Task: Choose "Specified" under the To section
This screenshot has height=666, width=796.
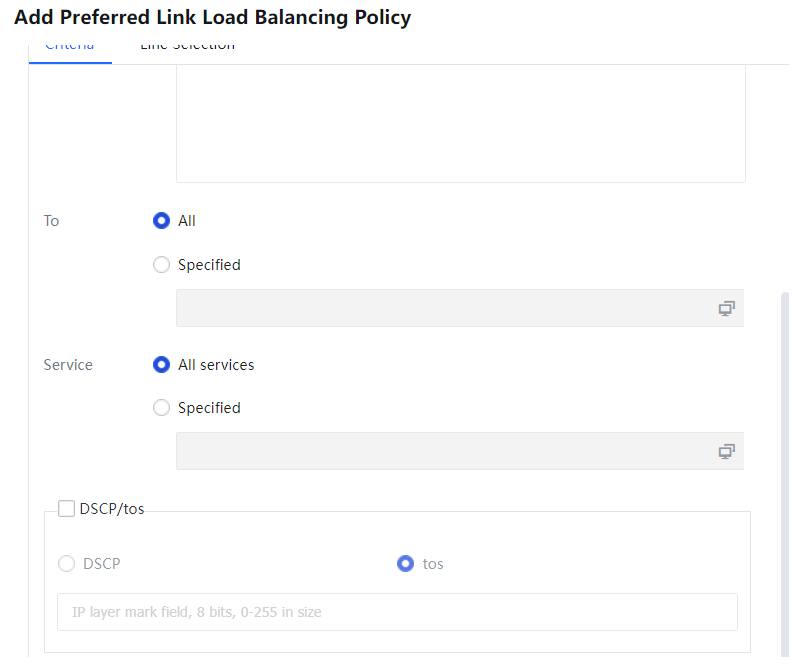Action: (161, 265)
